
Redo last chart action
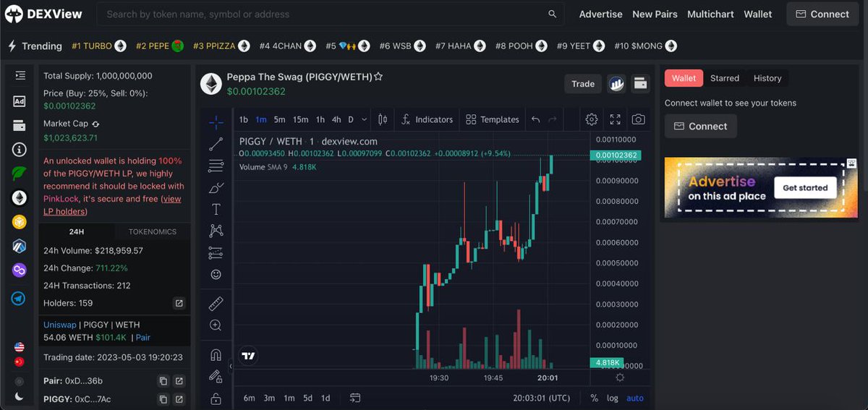pyautogui.click(x=553, y=119)
